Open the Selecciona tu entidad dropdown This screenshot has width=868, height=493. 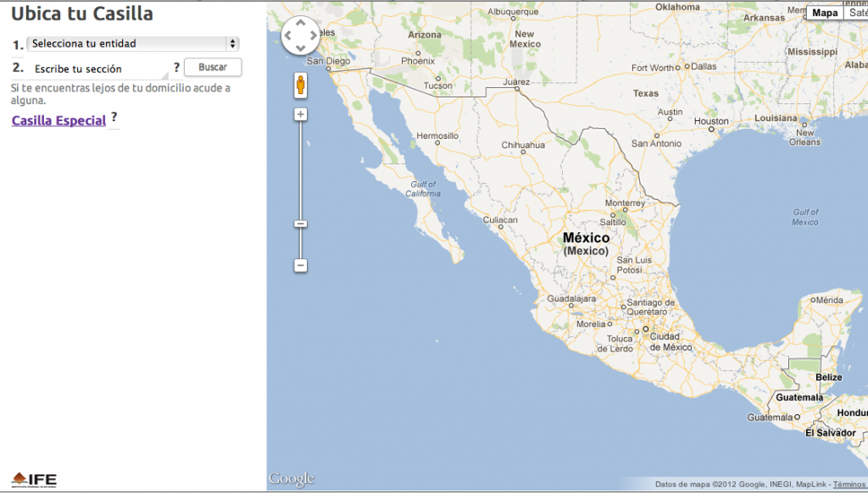[133, 43]
